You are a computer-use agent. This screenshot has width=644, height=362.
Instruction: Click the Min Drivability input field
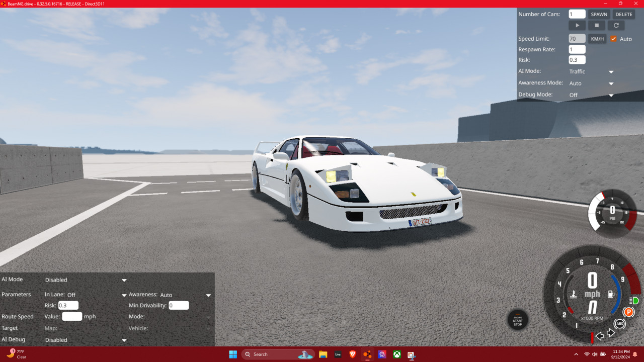[179, 305]
